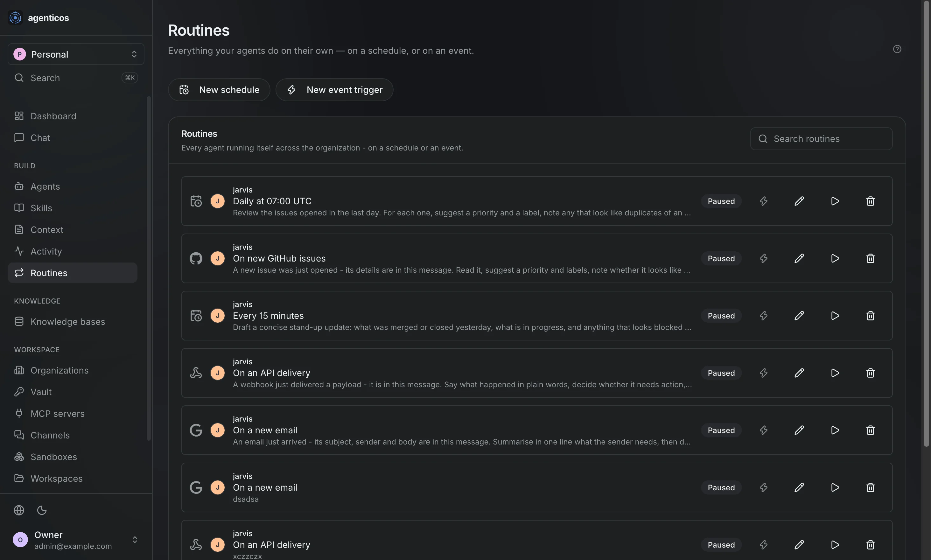Click the agenticos logo icon
This screenshot has height=560, width=931.
tap(16, 18)
